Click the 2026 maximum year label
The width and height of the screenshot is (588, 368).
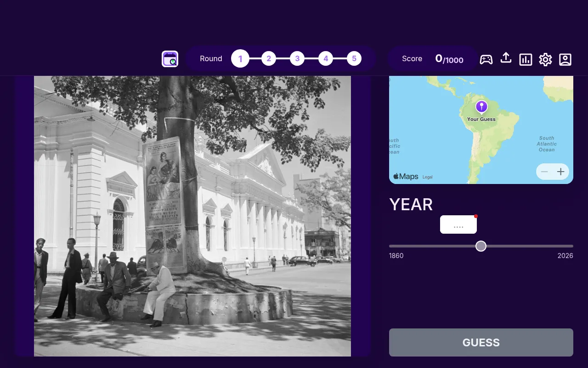coord(565,256)
